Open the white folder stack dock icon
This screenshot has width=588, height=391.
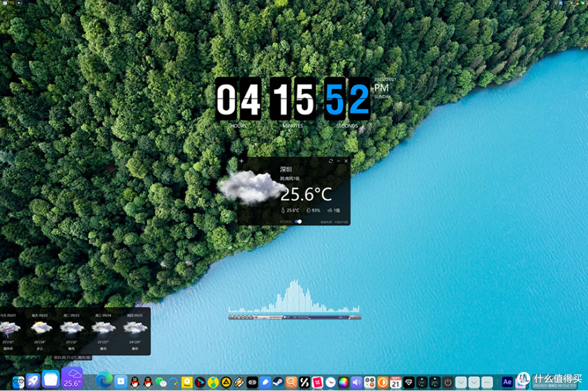click(51, 380)
